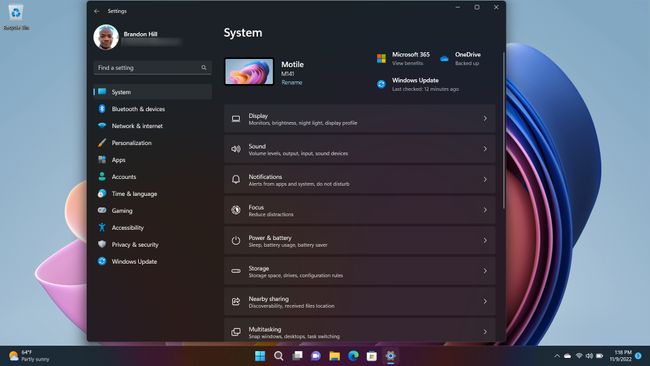Focus the Find a setting search box

tap(152, 68)
